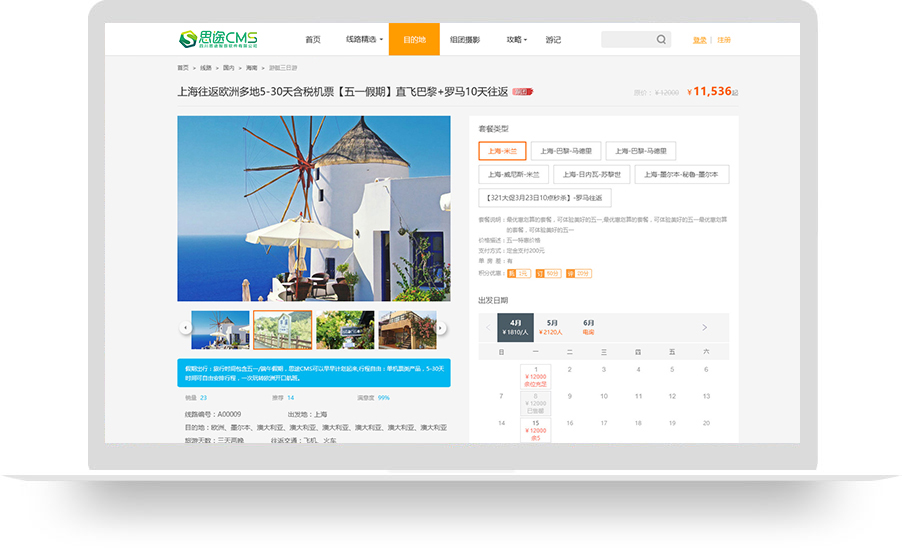The image size is (902, 548).
Task: Click the orange 评 20分 points badge
Action: [x=579, y=273]
